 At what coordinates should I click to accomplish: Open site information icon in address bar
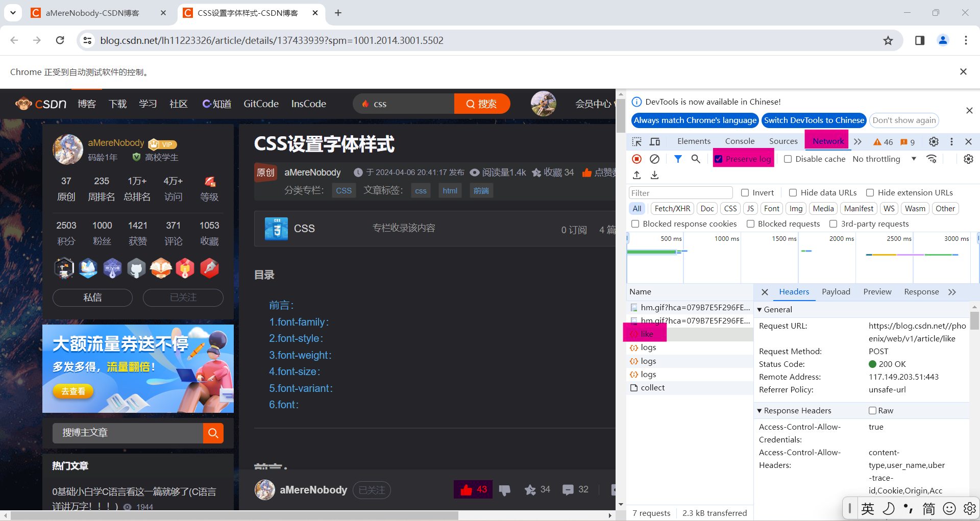coord(87,40)
